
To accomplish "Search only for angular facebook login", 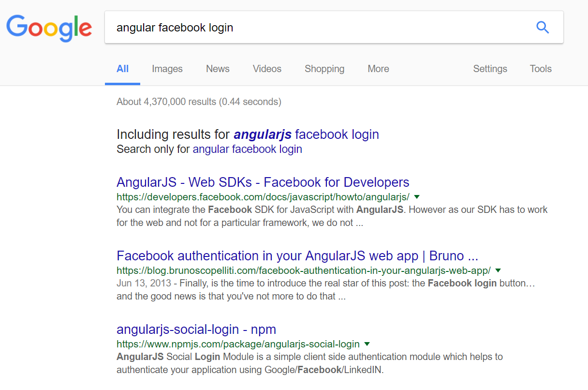I will pos(247,149).
